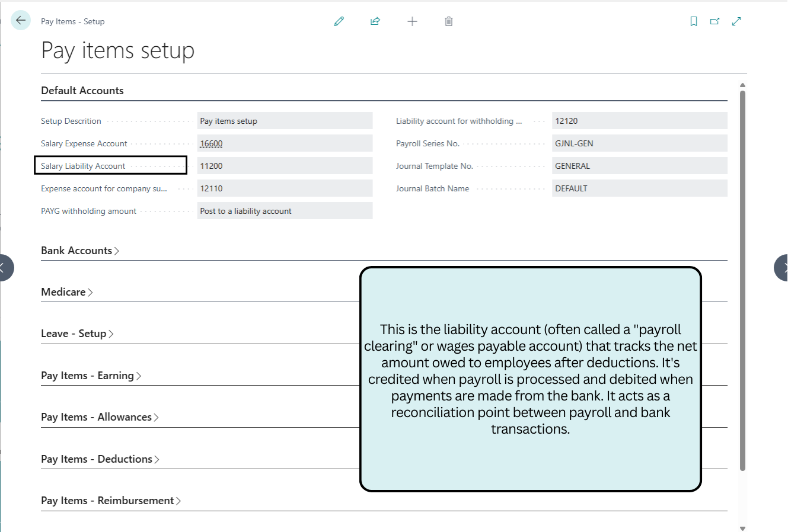Click the Salary Liability Account field
Image resolution: width=788 pixels, height=532 pixels.
point(285,166)
